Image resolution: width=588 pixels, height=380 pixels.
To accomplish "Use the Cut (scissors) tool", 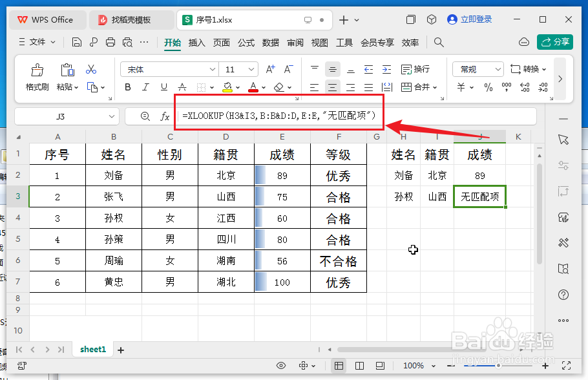I will 92,69.
